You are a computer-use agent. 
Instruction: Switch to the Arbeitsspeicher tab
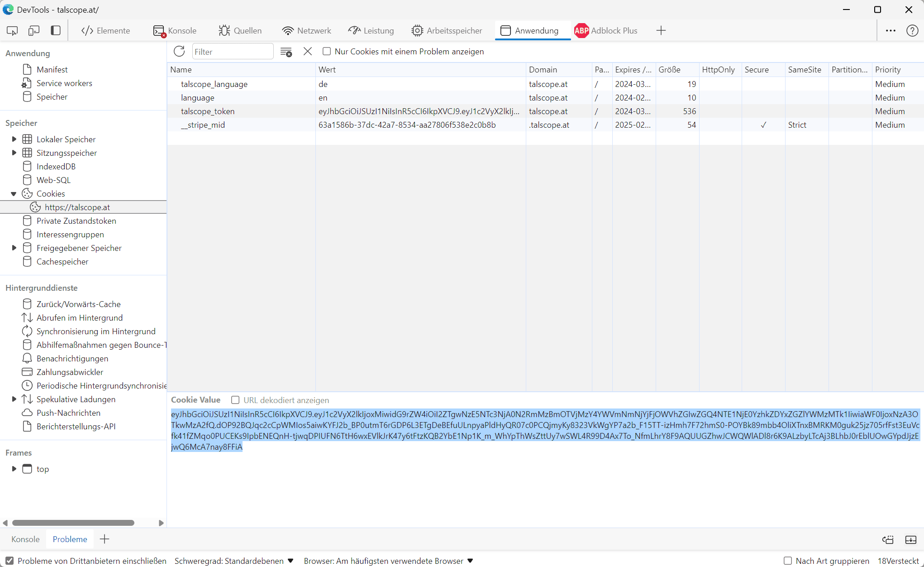[x=447, y=30]
